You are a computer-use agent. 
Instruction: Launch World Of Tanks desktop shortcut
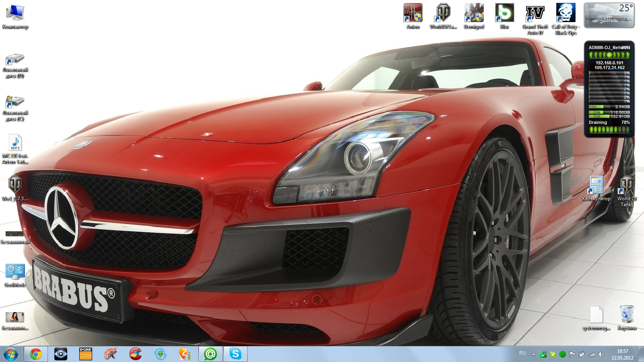pos(627,191)
